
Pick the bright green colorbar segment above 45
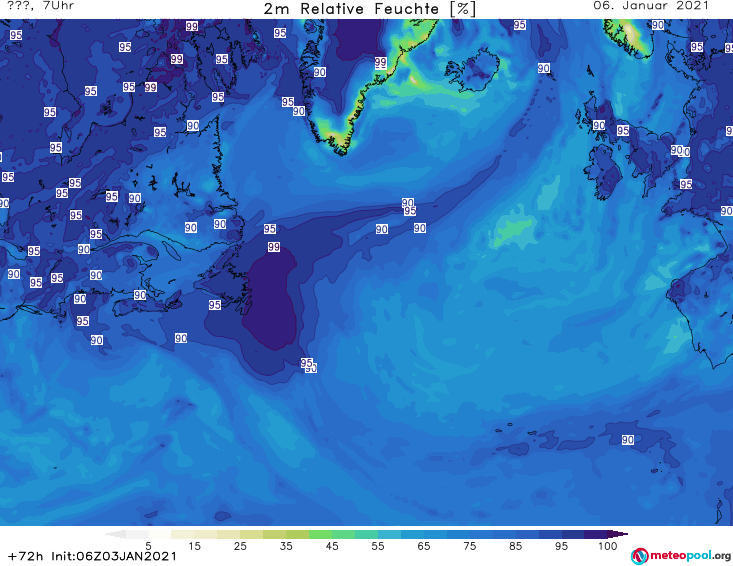pyautogui.click(x=321, y=534)
